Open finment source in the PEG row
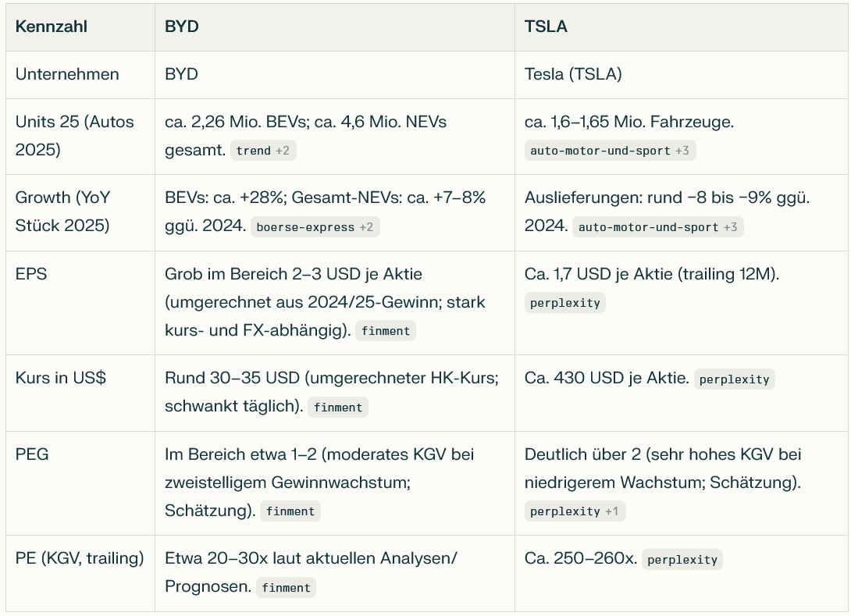The width and height of the screenshot is (851, 616). [290, 511]
